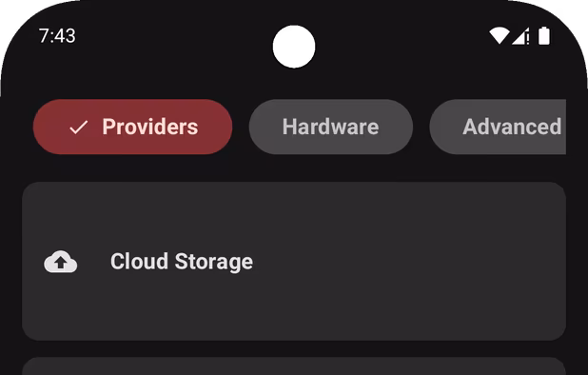Screen dimensions: 588x375
Task: Click the checkmark inside the Providers chip
Action: click(79, 128)
